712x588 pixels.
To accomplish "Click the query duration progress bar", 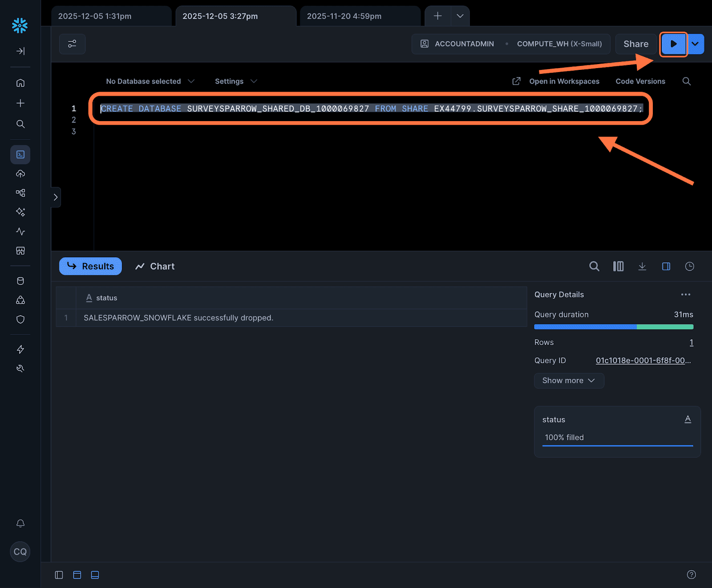I will pos(613,327).
